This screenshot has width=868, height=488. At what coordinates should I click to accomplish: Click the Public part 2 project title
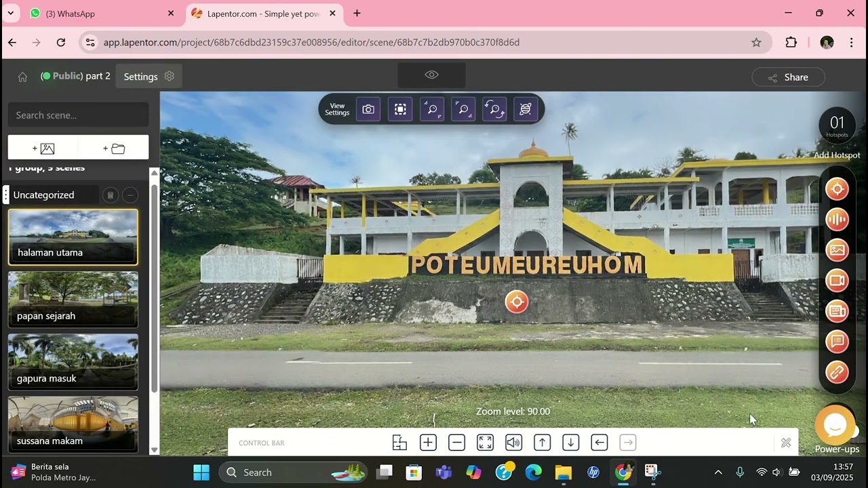(75, 76)
